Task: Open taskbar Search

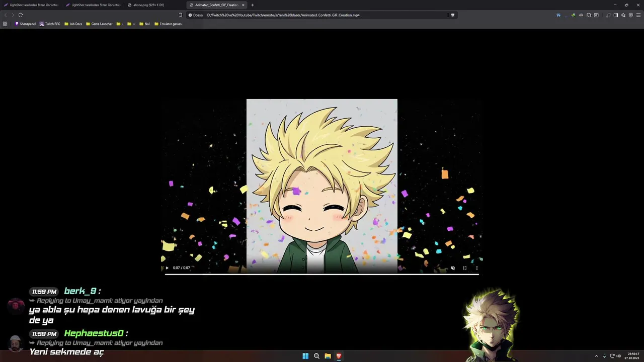Action: (x=316, y=356)
